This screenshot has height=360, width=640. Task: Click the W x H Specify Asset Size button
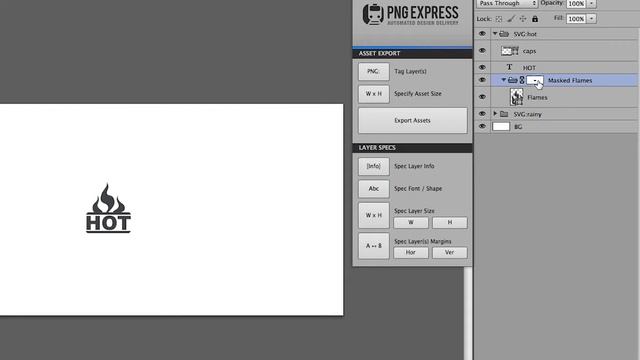click(x=373, y=94)
